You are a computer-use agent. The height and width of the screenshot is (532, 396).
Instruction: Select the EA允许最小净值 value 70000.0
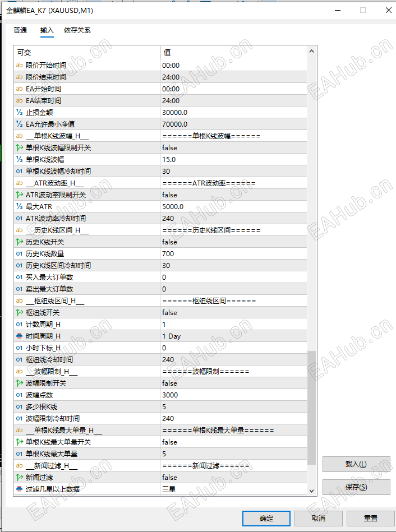click(x=174, y=124)
